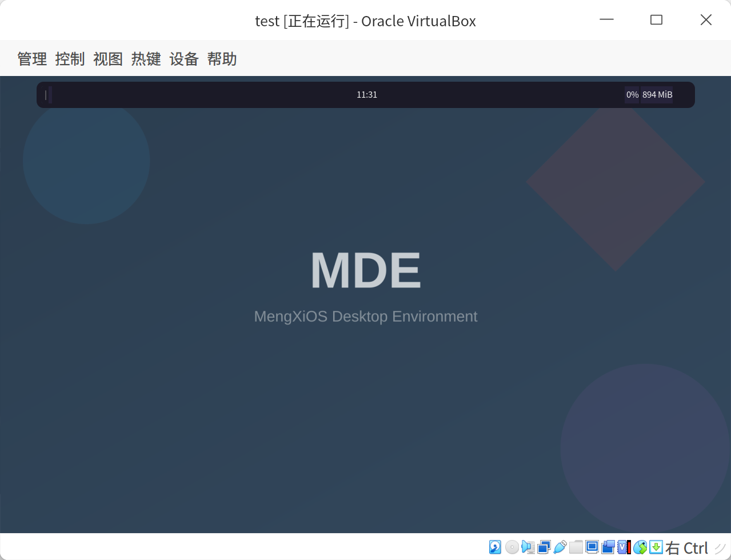Viewport: 731px width, 560px height.
Task: Open the 控制 menu
Action: (x=70, y=59)
